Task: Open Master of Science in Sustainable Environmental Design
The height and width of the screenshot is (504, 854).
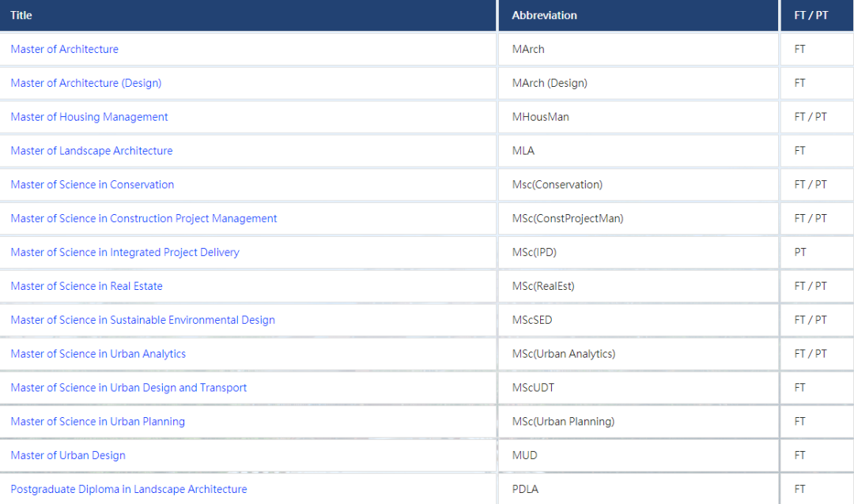Action: point(142,320)
